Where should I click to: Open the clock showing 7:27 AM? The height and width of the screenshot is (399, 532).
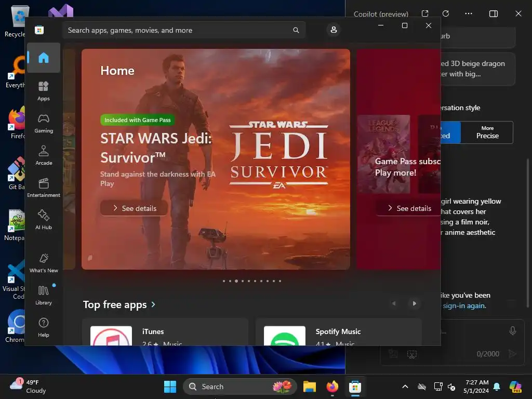tap(476, 387)
